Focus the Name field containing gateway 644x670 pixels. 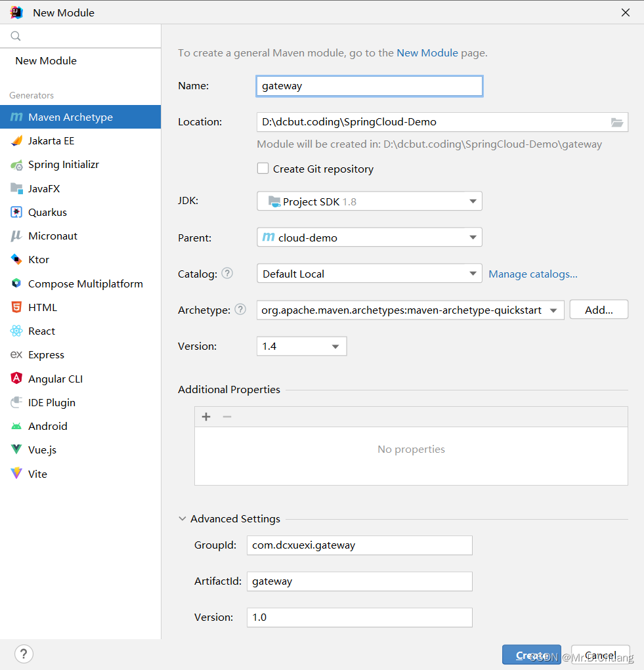[369, 86]
